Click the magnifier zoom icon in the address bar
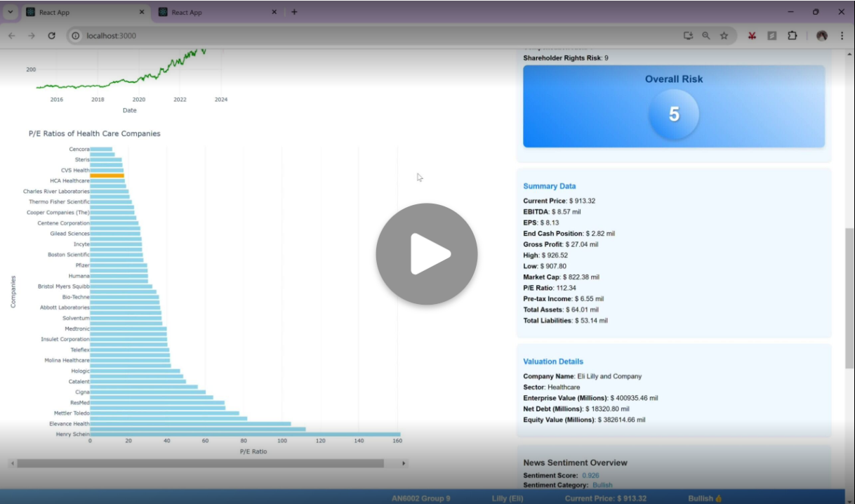Viewport: 855px width, 504px height. pyautogui.click(x=704, y=36)
